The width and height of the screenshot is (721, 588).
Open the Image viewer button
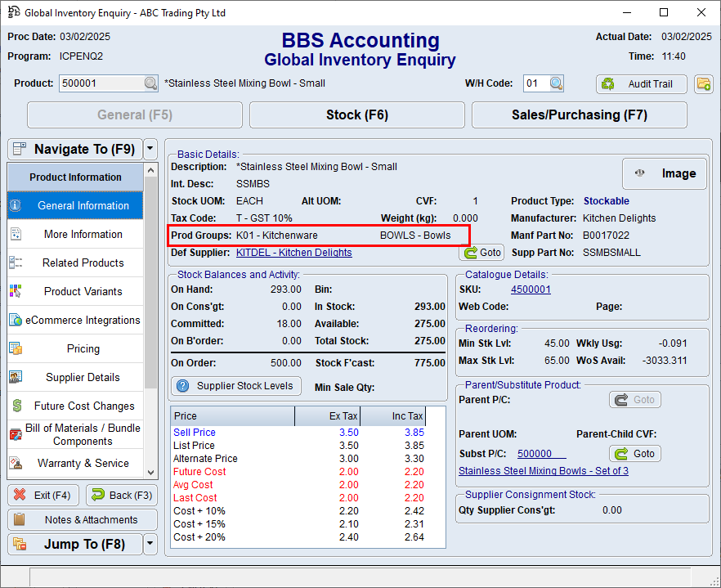tap(664, 173)
